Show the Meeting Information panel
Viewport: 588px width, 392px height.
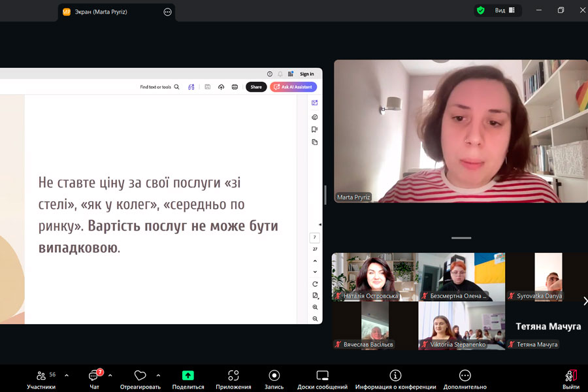pos(395,379)
